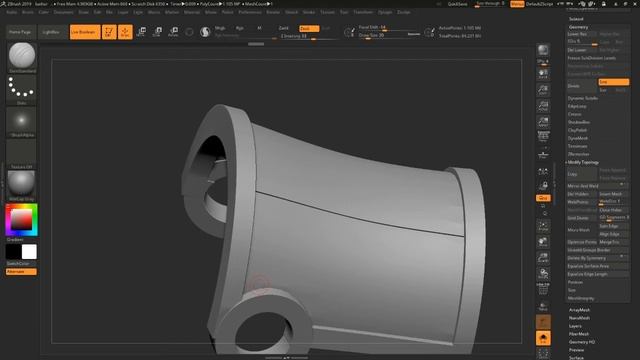Click the Zoom document icon
Viewport: 640px width, 360px height.
pos(543,90)
